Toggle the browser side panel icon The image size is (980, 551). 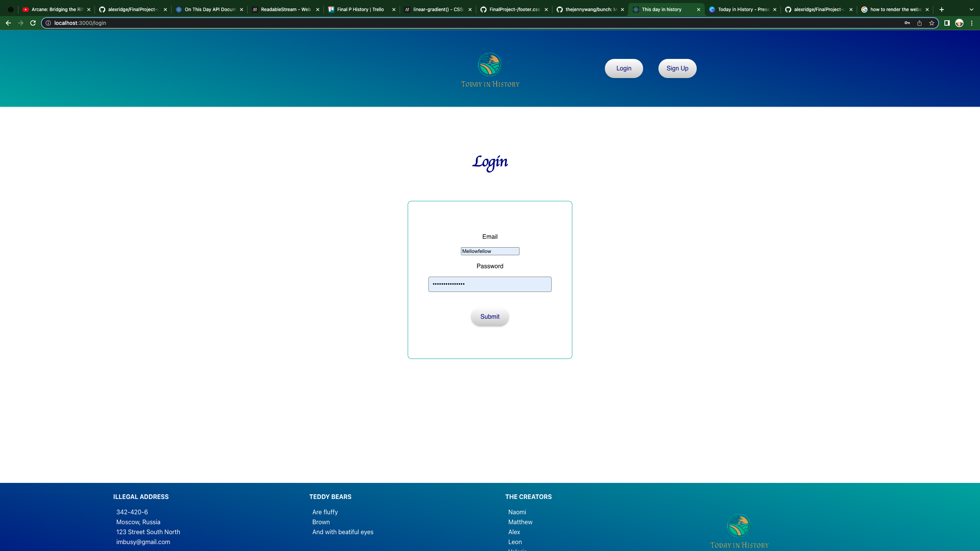pyautogui.click(x=947, y=23)
